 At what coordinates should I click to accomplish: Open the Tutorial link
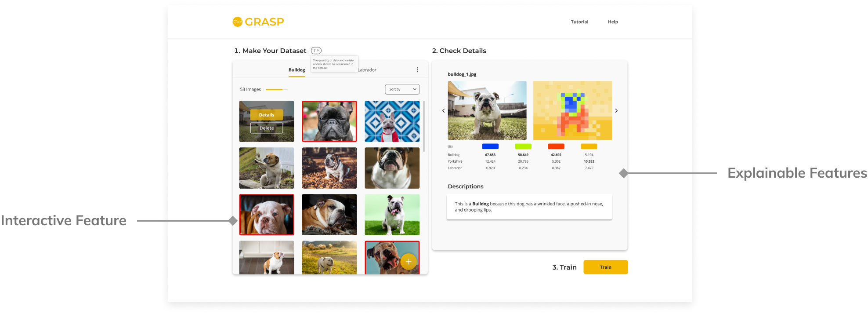click(x=579, y=22)
